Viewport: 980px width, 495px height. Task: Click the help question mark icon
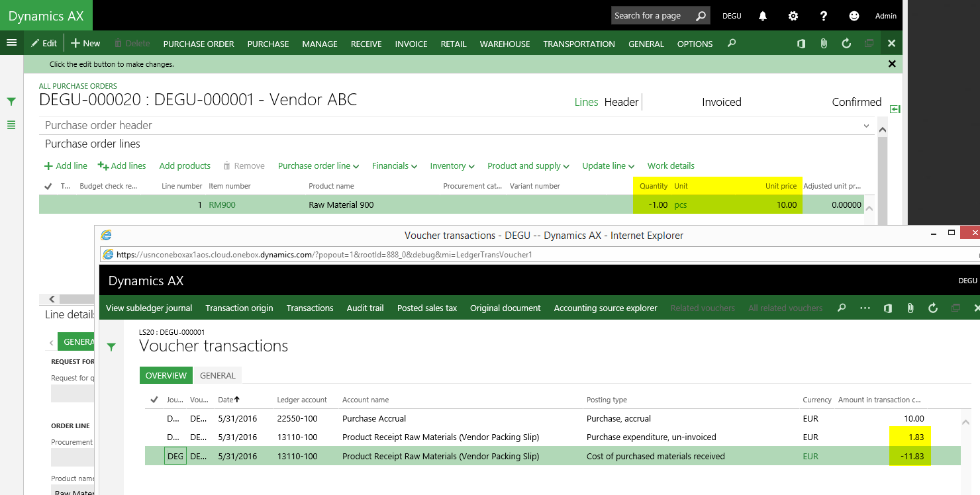tap(824, 16)
